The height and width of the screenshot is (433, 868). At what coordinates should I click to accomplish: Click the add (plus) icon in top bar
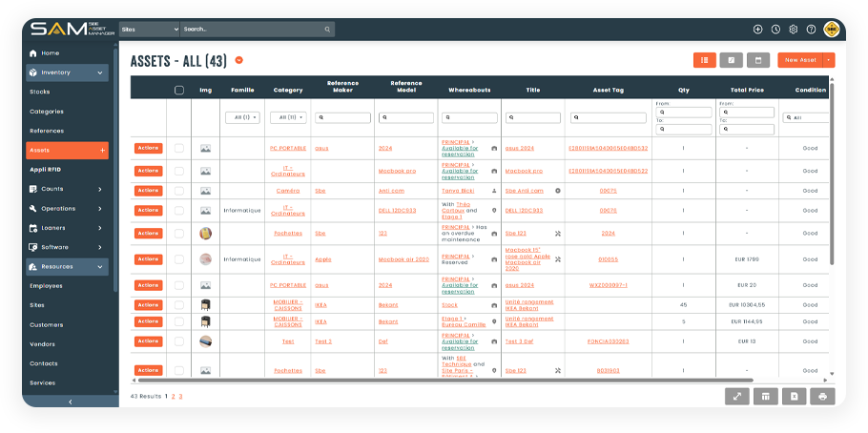758,30
